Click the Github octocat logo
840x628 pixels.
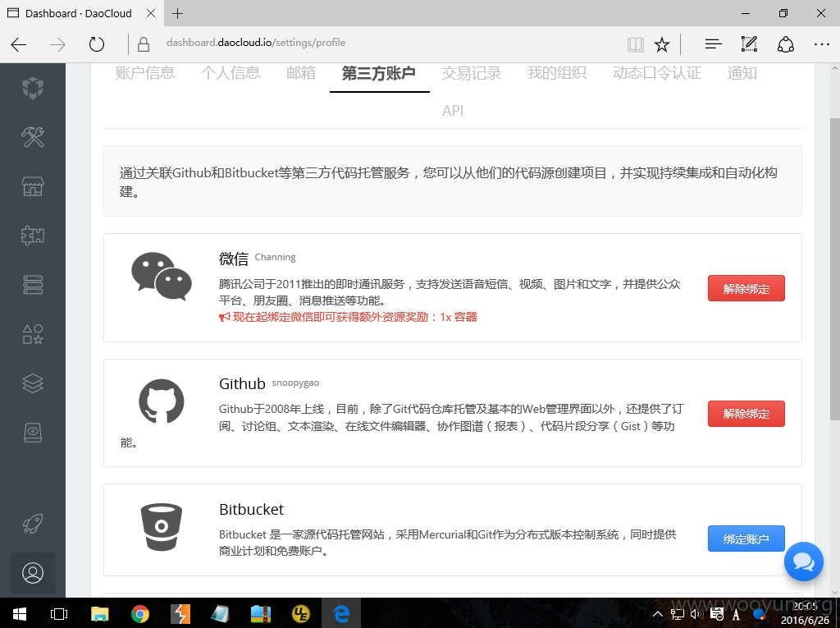click(162, 401)
